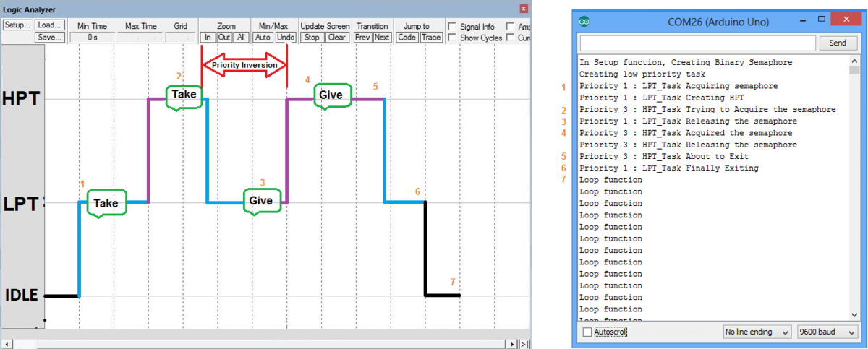Stop the screen update
The image size is (868, 349).
tap(312, 38)
